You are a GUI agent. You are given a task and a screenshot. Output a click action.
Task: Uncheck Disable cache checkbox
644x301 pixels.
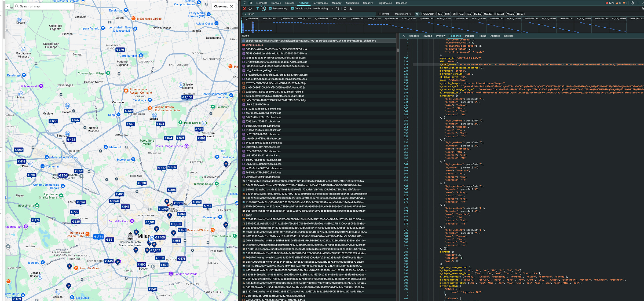(292, 9)
